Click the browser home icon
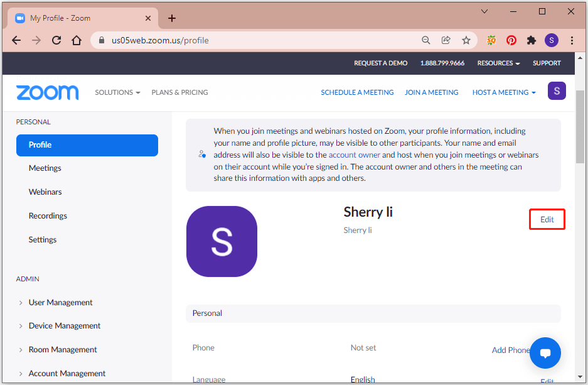The height and width of the screenshot is (385, 588). point(77,40)
